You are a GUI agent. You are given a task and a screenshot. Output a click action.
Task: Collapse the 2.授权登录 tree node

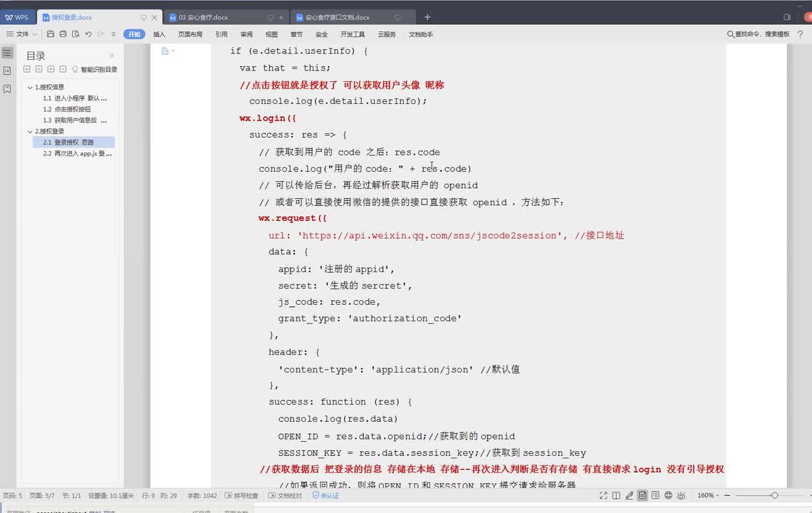30,132
